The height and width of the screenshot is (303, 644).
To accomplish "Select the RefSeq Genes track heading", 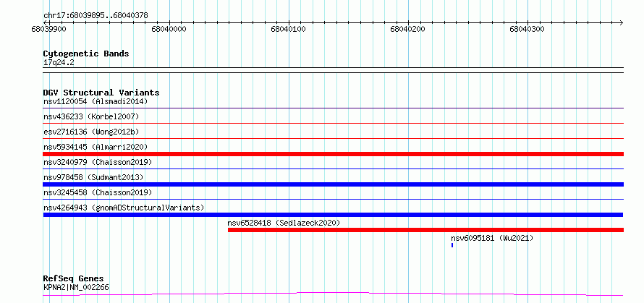I will click(x=74, y=279).
